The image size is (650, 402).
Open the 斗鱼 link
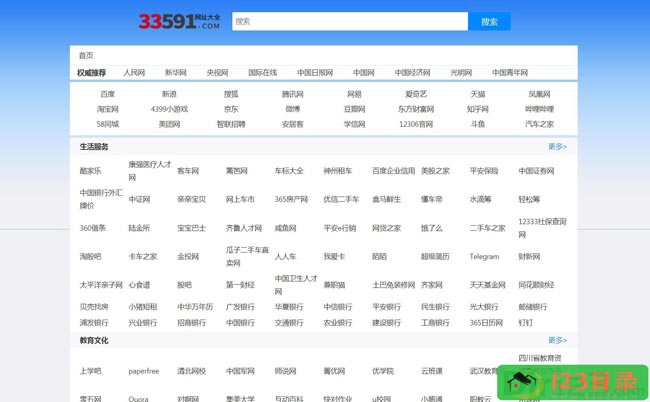pos(478,124)
